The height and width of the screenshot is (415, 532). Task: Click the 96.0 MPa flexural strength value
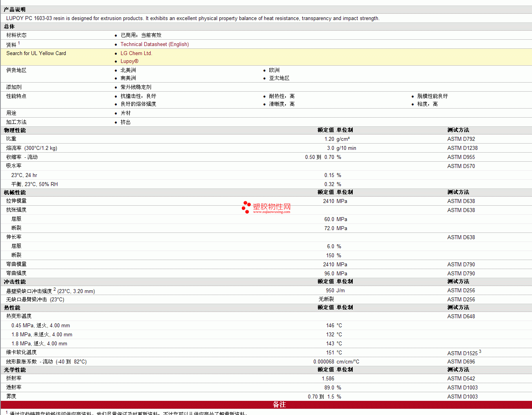pos(336,274)
